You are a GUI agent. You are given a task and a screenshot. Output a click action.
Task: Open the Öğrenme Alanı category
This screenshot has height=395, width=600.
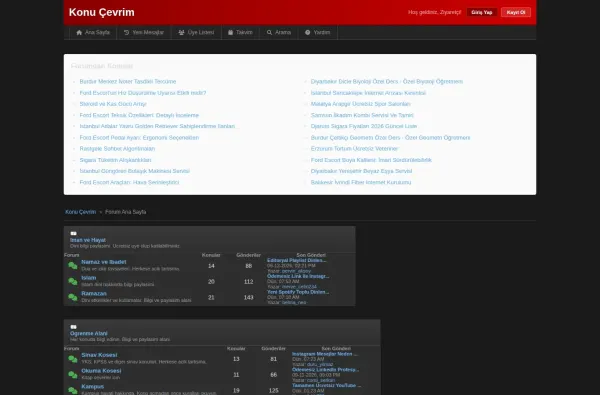pos(89,333)
